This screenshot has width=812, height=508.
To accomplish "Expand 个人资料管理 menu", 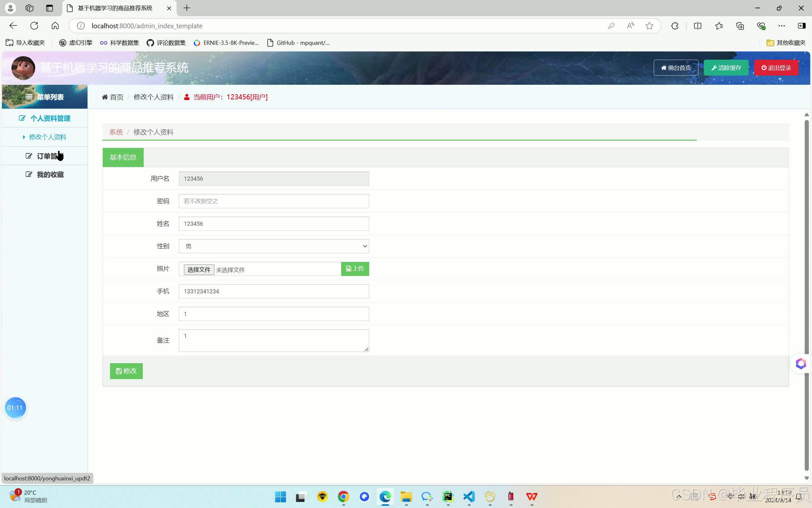I will (45, 118).
